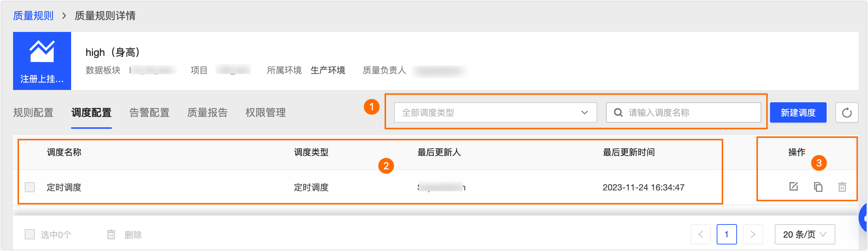The width and height of the screenshot is (868, 251).
Task: Select the 质量报告 tab
Action: tap(207, 112)
